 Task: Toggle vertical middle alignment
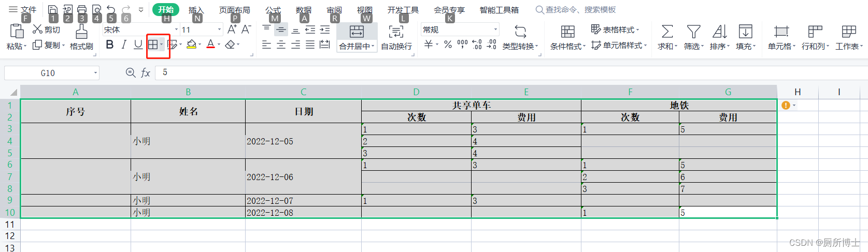(x=281, y=29)
